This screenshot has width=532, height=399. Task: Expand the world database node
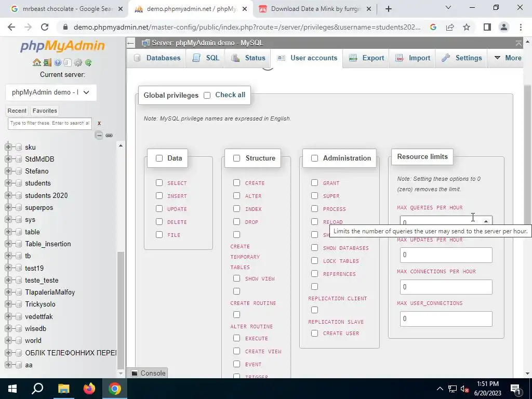point(8,341)
